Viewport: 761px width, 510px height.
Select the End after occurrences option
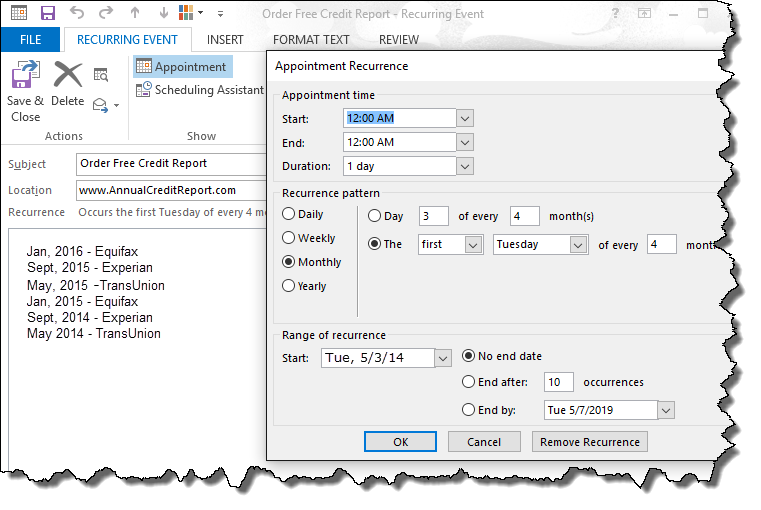point(468,382)
